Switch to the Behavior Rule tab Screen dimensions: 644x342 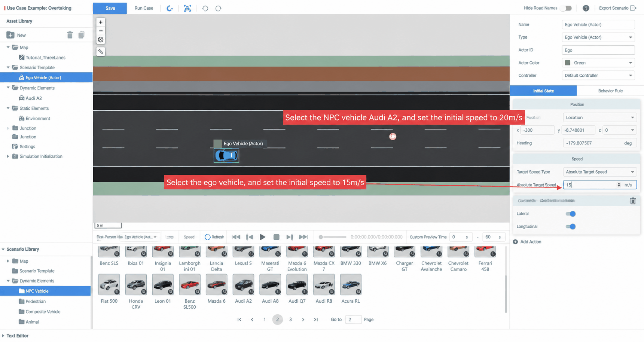pyautogui.click(x=610, y=91)
